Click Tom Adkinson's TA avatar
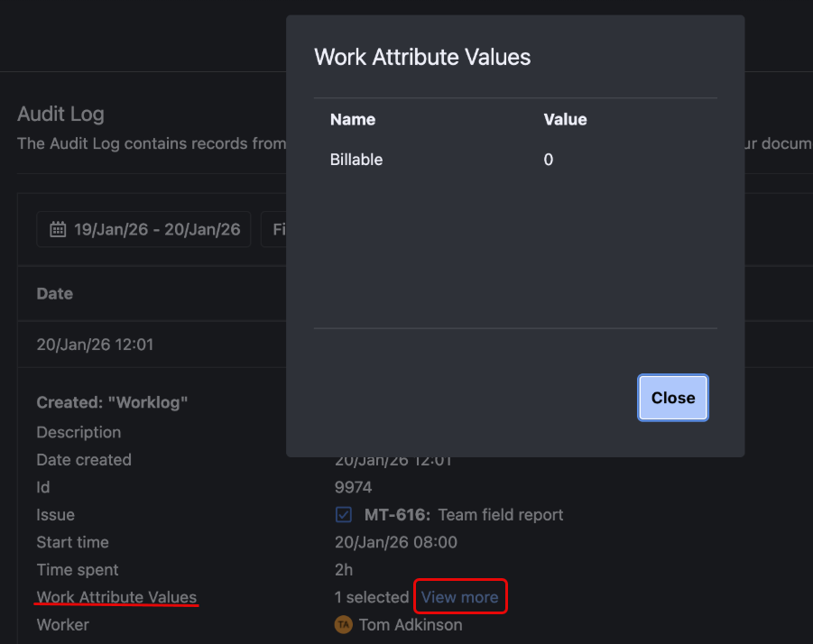Image resolution: width=813 pixels, height=644 pixels. click(343, 624)
